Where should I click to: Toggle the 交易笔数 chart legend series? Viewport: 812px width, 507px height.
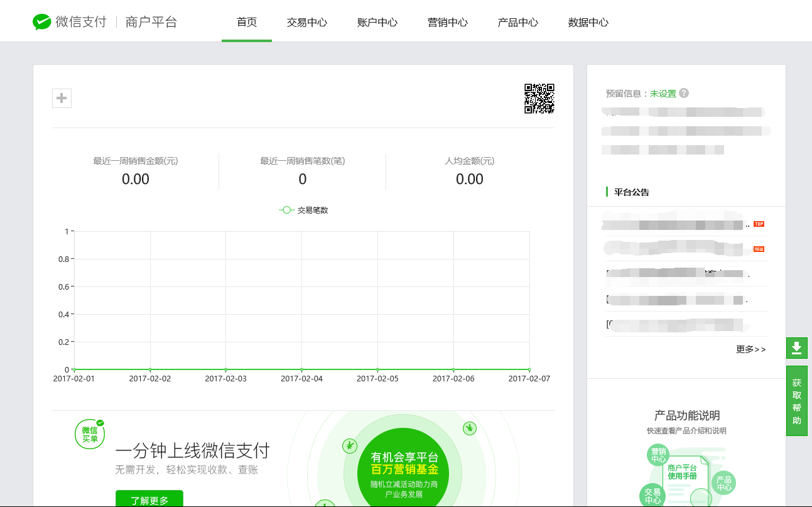(x=304, y=210)
